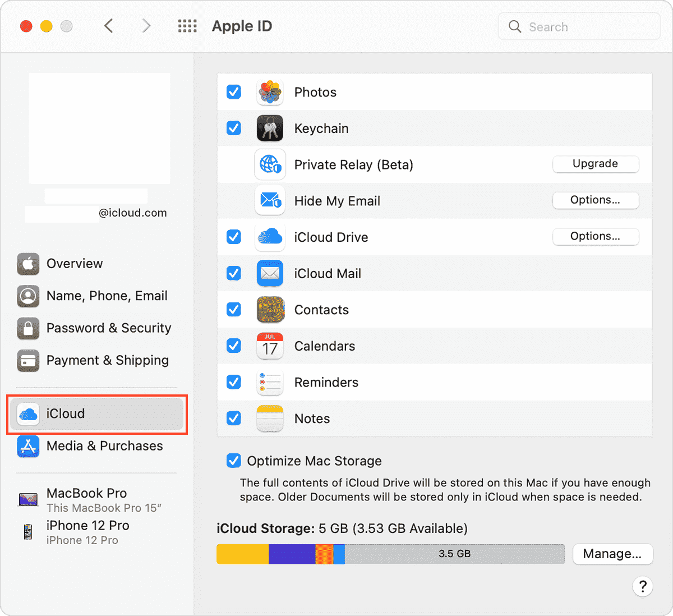Click the Media & Purchases App Store icon
This screenshot has width=673, height=616.
point(28,446)
